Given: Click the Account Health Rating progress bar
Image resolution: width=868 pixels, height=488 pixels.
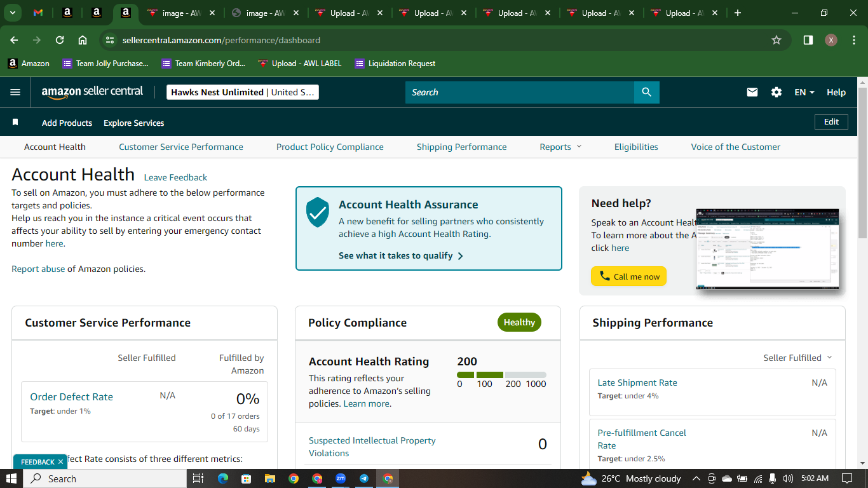Looking at the screenshot, I should coord(501,375).
